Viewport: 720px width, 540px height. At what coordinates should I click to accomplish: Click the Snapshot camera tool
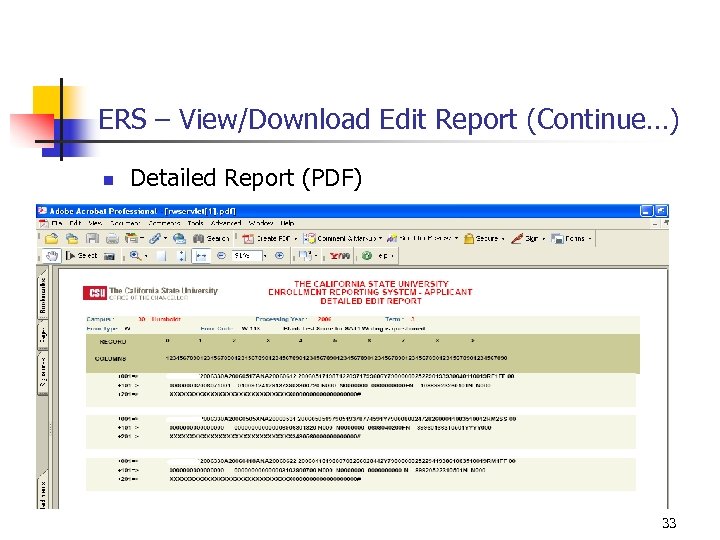[109, 256]
